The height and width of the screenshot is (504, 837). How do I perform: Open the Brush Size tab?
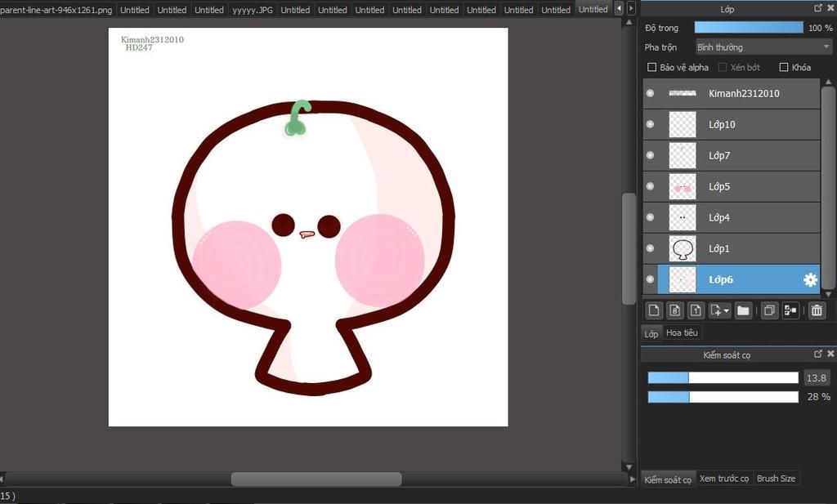pyautogui.click(x=777, y=479)
